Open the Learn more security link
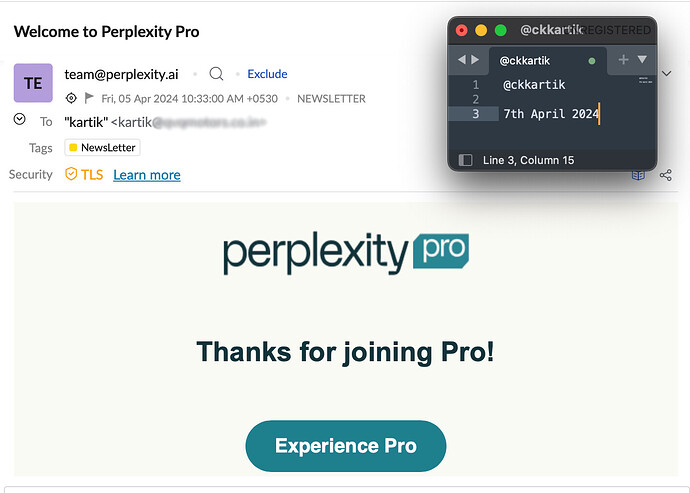The height and width of the screenshot is (493, 690). 147,175
